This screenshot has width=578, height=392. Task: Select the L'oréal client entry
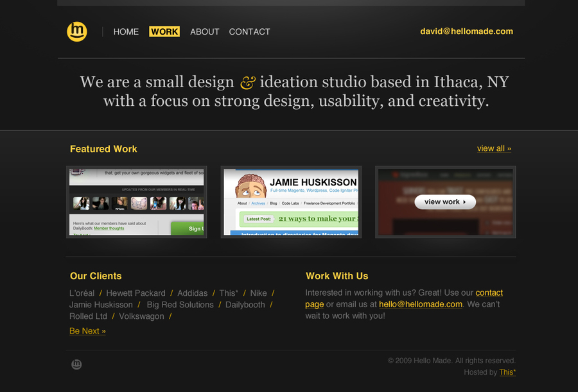pos(82,293)
